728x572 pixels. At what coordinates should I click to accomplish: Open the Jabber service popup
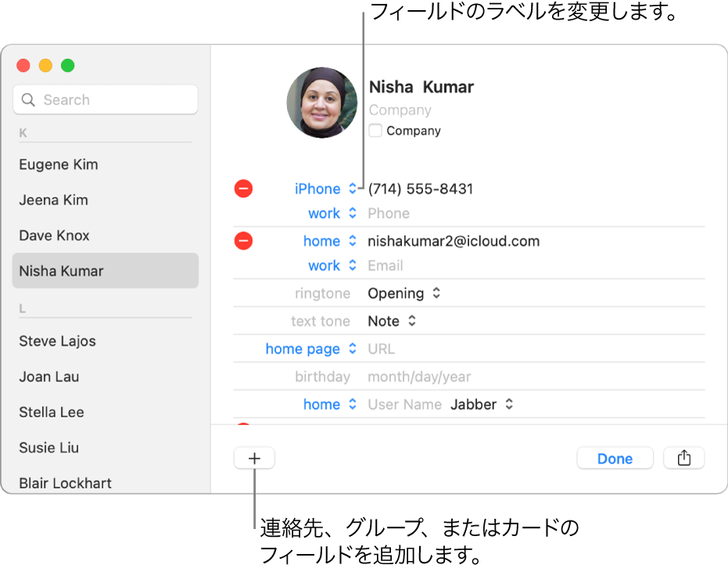(482, 404)
